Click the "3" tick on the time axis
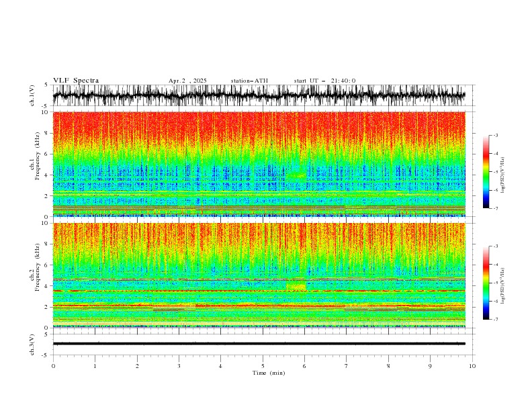 179,366
